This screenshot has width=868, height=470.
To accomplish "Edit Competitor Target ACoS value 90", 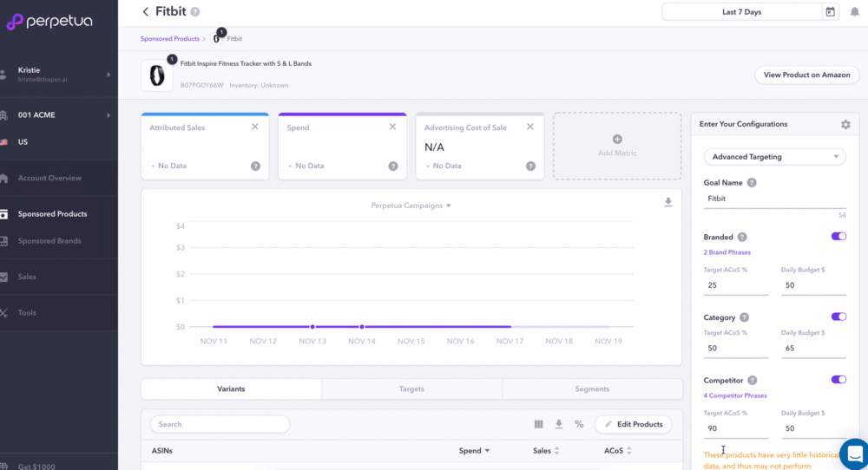I will (736, 428).
